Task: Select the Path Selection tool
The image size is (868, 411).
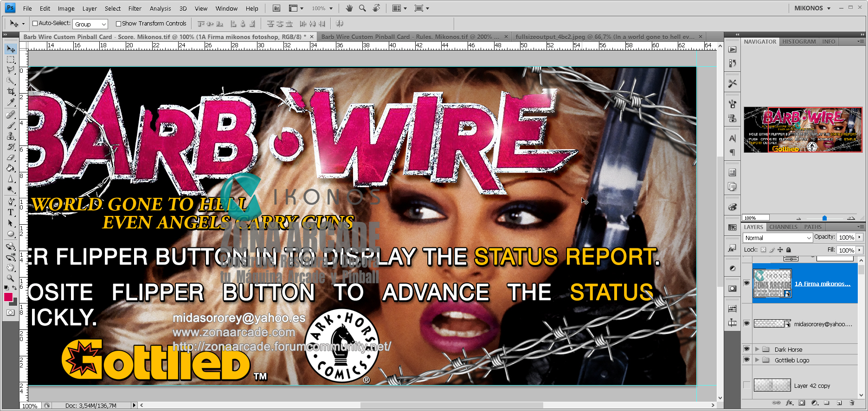Action: click(10, 223)
